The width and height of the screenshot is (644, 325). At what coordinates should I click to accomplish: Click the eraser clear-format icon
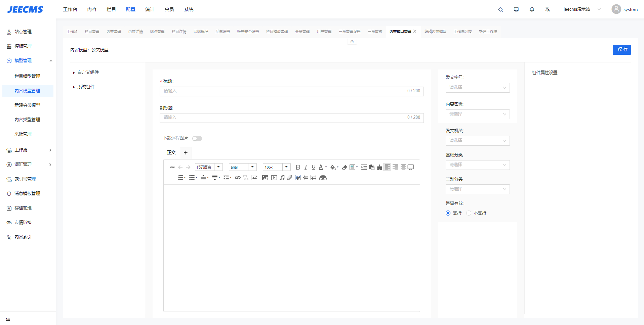[x=344, y=167]
